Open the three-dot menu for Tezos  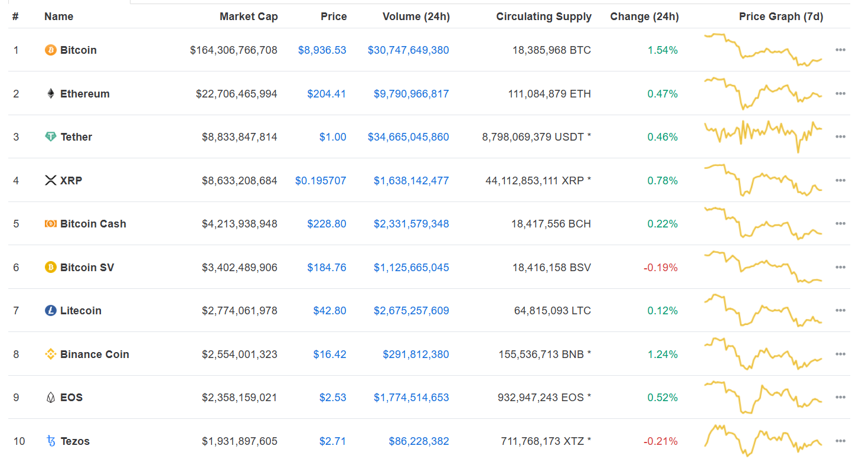pyautogui.click(x=841, y=441)
